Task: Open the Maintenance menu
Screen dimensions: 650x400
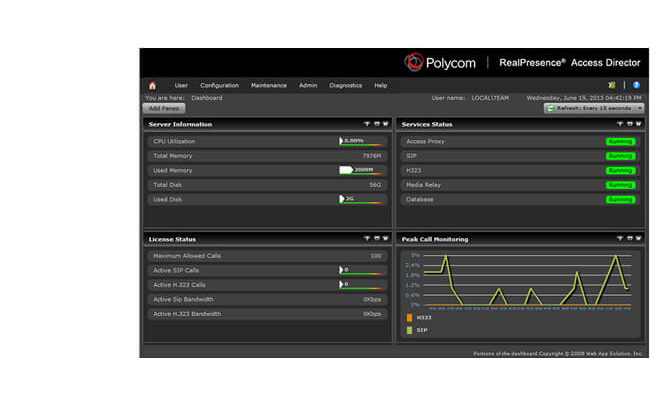Action: [269, 85]
